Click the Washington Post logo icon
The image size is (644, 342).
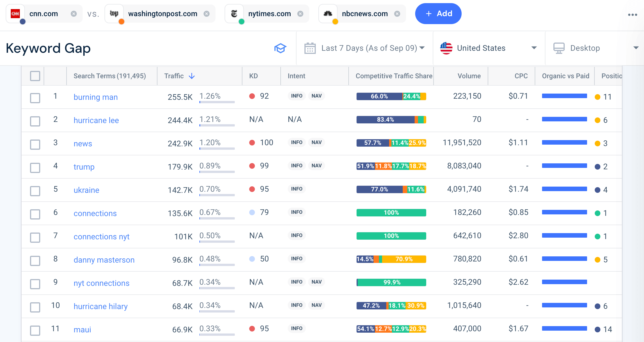coord(114,13)
